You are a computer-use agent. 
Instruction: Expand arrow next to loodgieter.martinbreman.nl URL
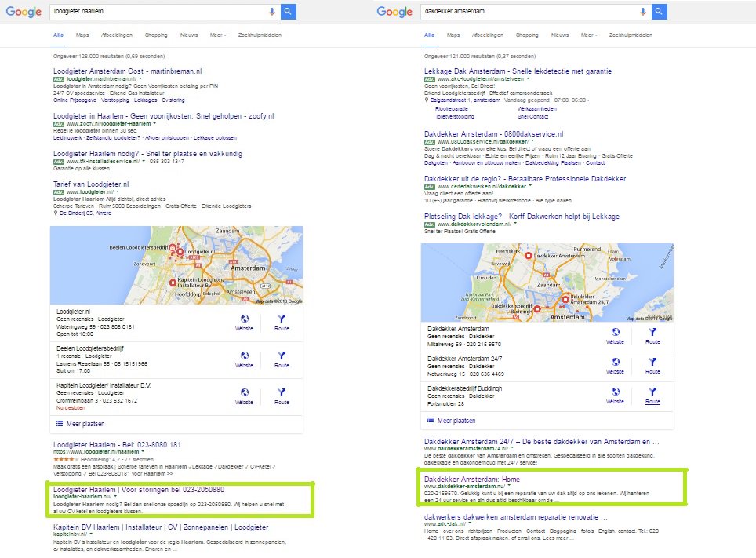(140, 78)
